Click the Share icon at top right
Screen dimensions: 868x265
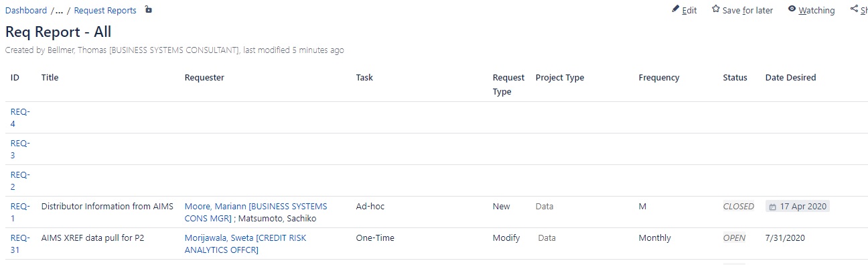coord(854,9)
